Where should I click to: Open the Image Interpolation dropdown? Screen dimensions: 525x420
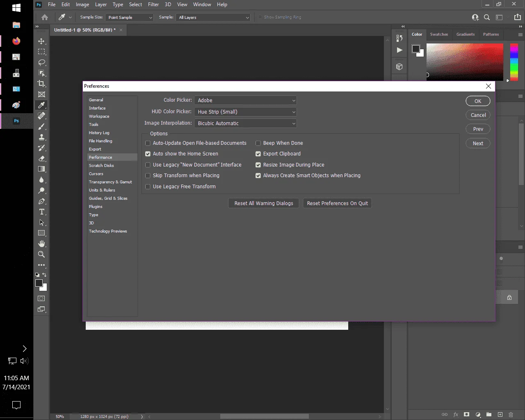tap(245, 123)
